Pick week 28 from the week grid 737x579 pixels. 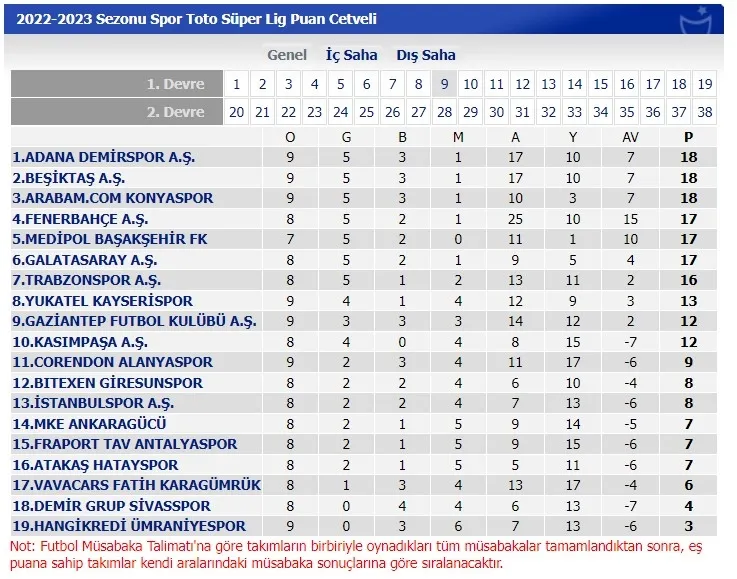point(444,112)
